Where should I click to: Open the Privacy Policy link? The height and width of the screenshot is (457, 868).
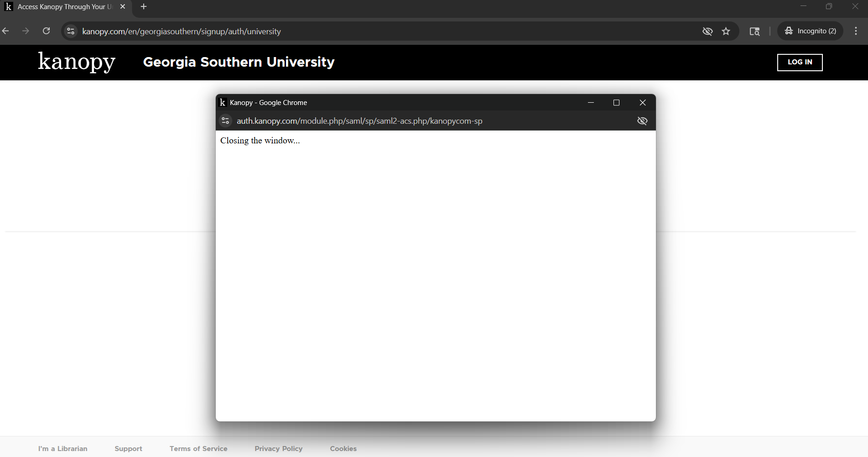tap(278, 449)
